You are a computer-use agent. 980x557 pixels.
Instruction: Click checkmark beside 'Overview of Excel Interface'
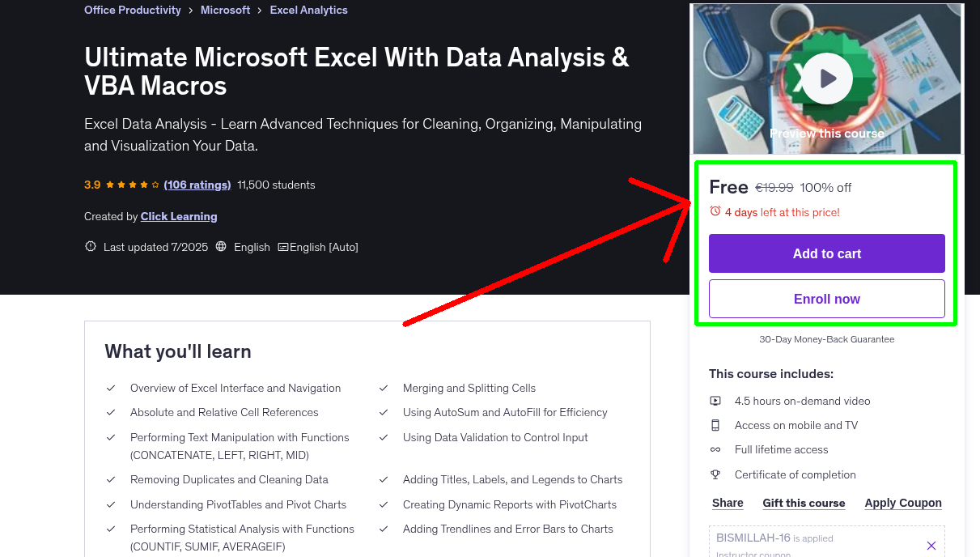(x=111, y=388)
